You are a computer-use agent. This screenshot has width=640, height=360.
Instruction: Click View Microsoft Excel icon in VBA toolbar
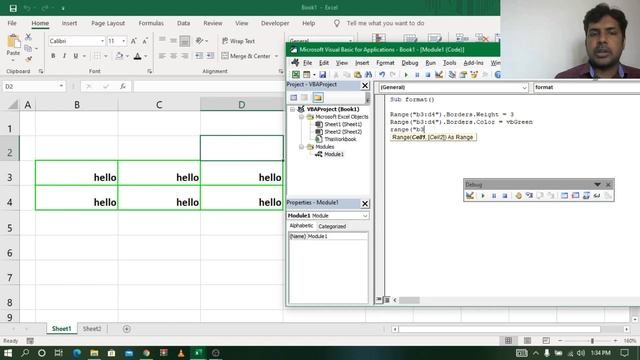pos(296,75)
